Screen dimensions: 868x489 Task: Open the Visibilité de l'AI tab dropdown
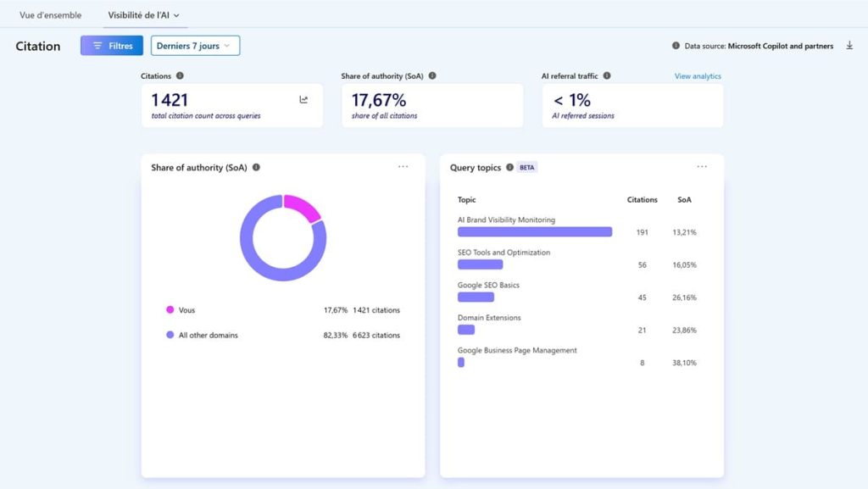[x=144, y=15]
